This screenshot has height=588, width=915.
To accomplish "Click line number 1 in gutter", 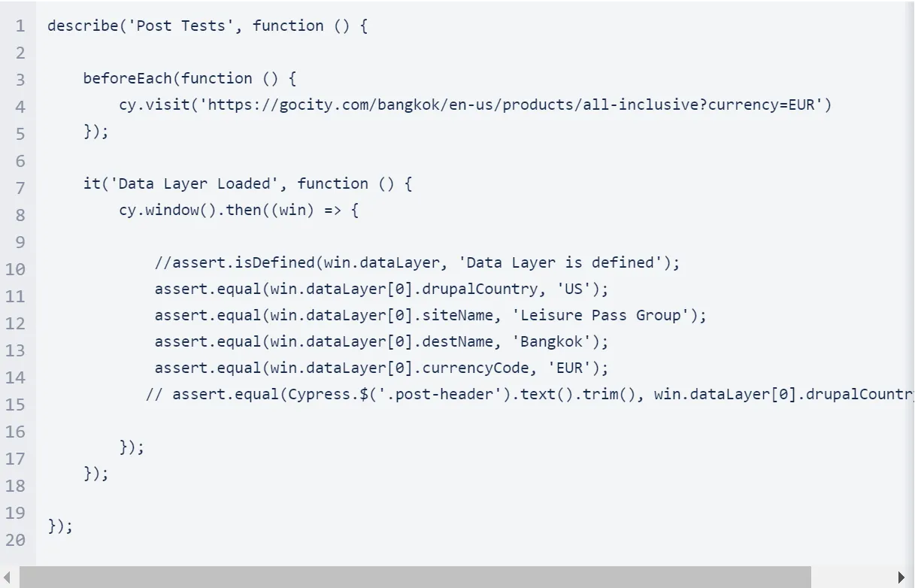I will pos(20,26).
